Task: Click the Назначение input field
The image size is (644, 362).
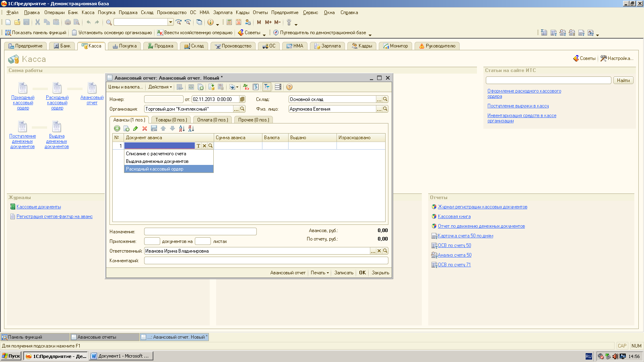Action: click(200, 231)
